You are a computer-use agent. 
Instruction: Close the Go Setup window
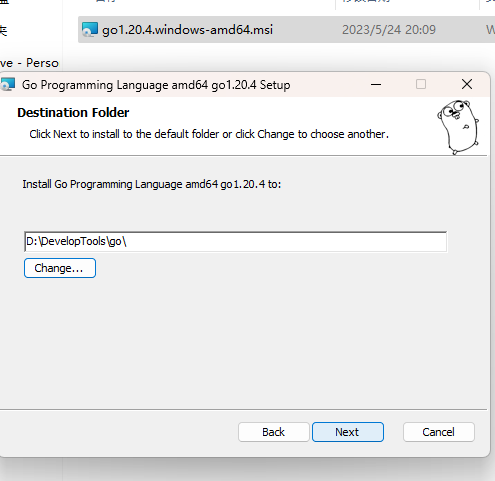click(467, 84)
